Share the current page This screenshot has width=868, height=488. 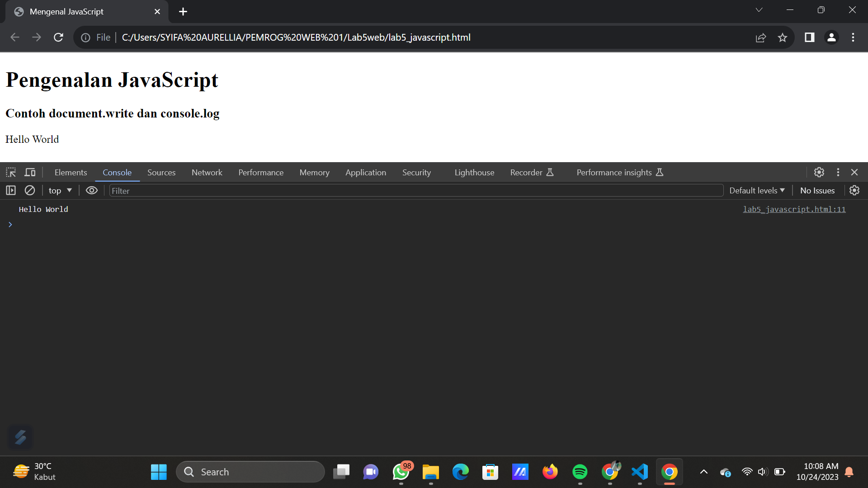coord(761,38)
